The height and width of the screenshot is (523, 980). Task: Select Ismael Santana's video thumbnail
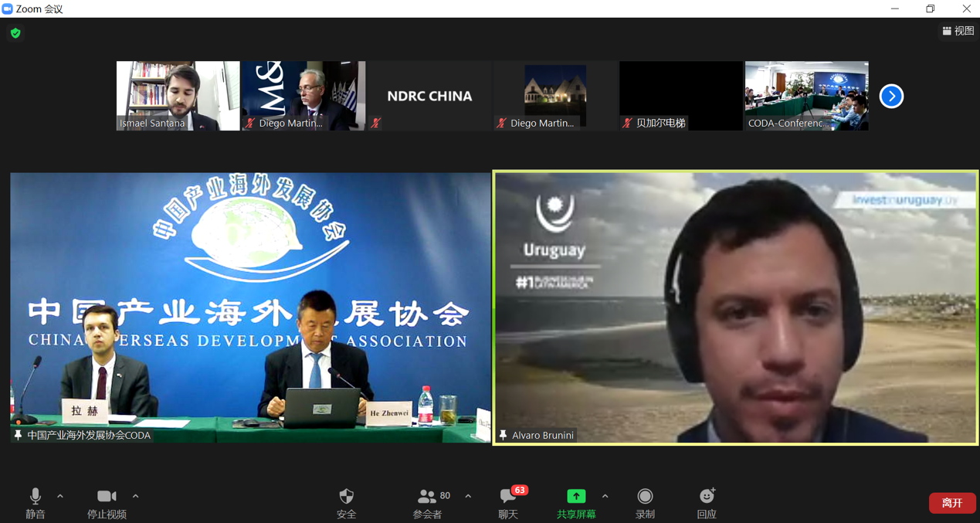[178, 96]
